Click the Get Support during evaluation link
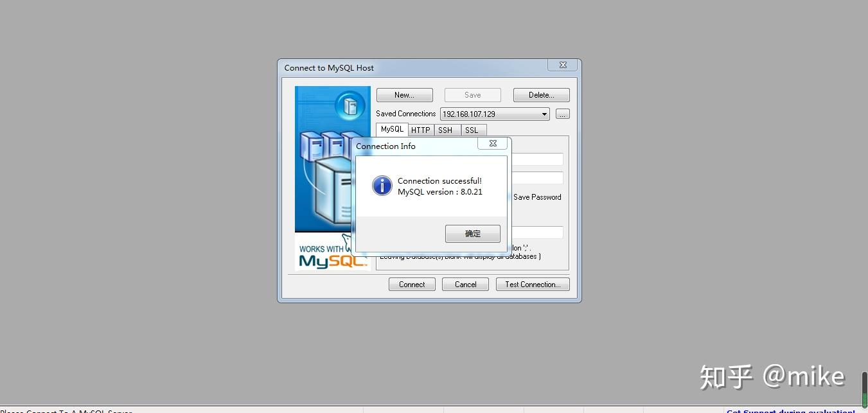Viewport: 868px width, 413px height. click(791, 410)
